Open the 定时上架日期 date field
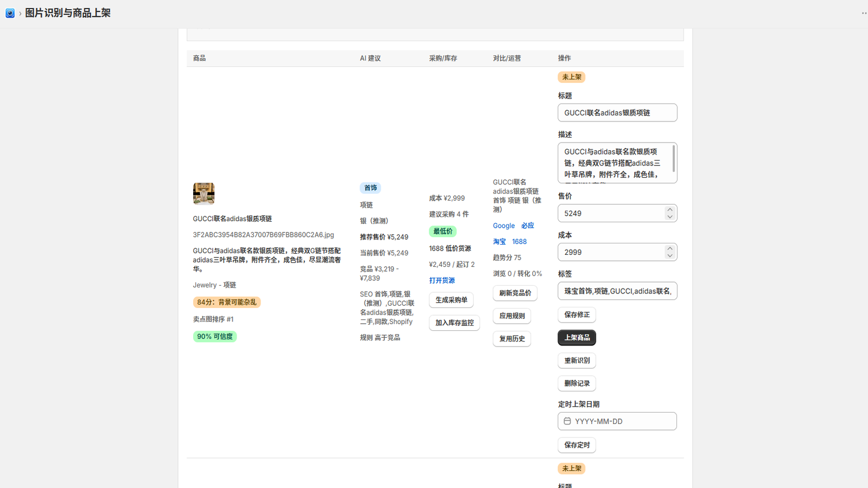 point(617,421)
